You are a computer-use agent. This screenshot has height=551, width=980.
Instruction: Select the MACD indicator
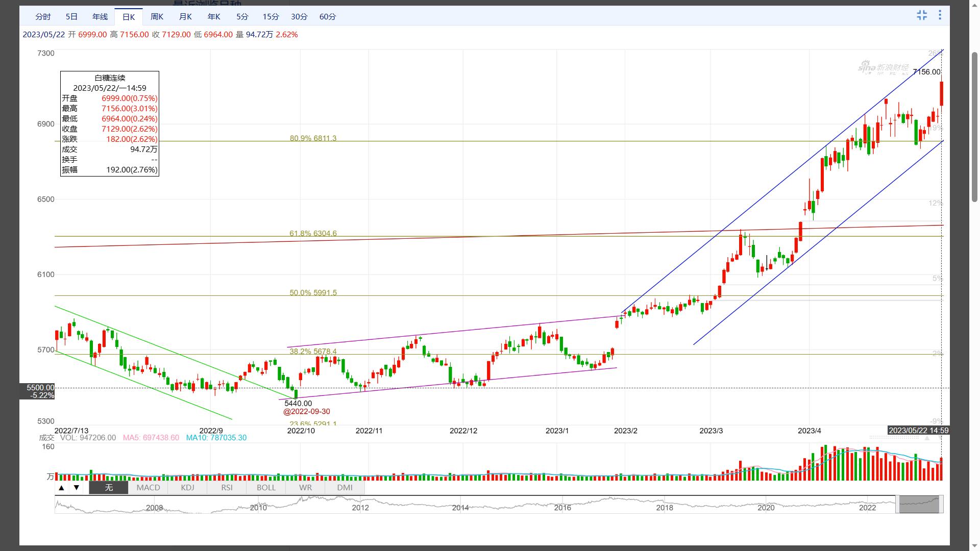coord(148,488)
